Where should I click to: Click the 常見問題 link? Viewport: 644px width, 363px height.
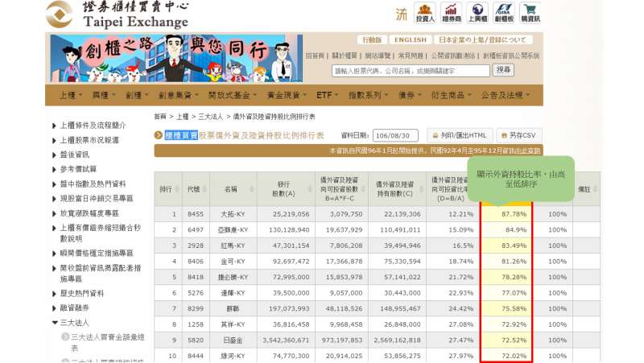411,56
